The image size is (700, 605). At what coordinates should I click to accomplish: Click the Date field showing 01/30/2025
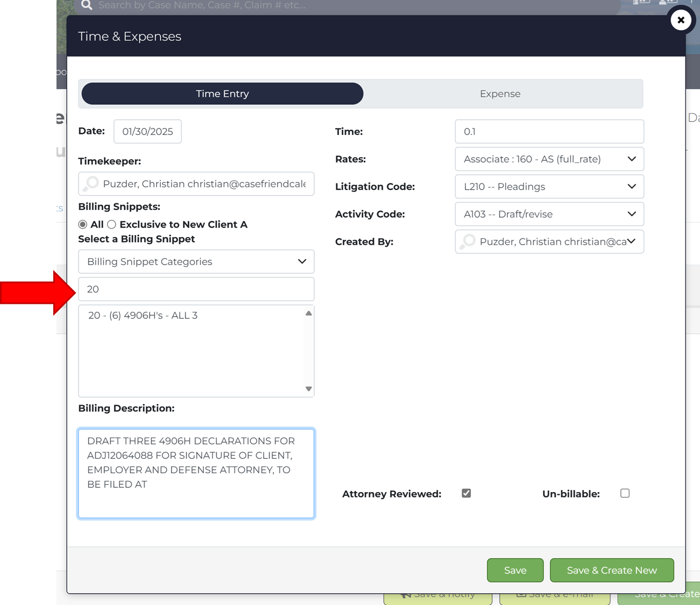point(147,132)
